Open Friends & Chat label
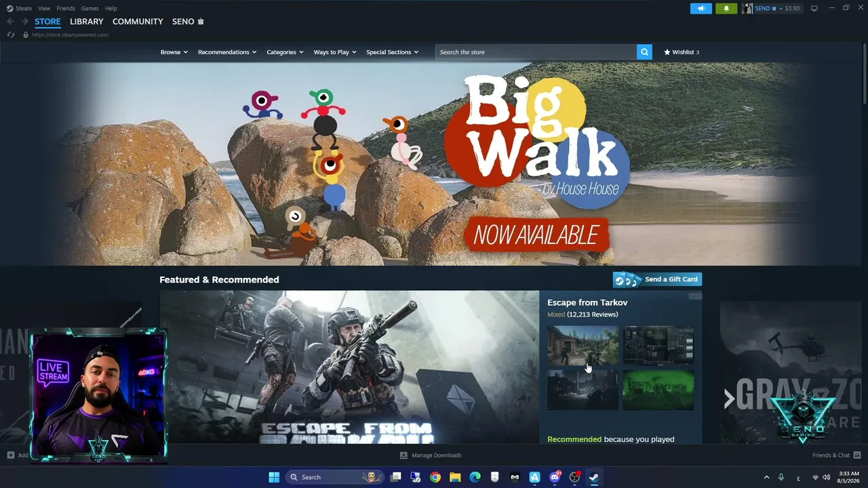868x488 pixels. (831, 455)
